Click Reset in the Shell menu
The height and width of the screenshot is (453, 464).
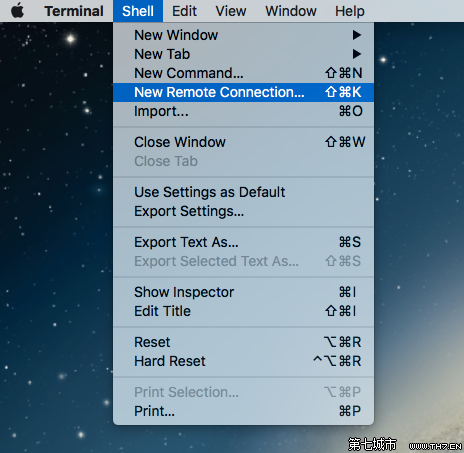tap(243, 342)
